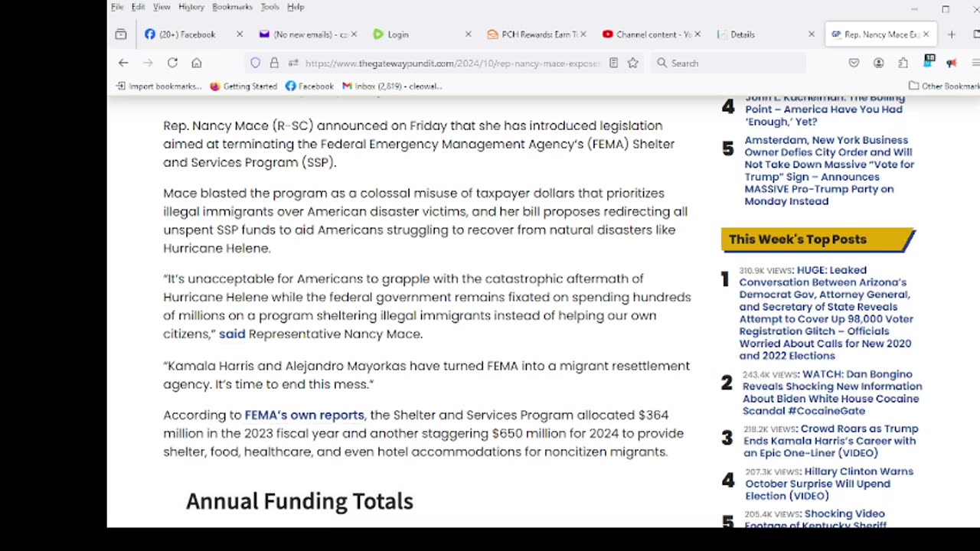Screen dimensions: 980x551
Task: Click the URL address field
Action: coord(452,63)
